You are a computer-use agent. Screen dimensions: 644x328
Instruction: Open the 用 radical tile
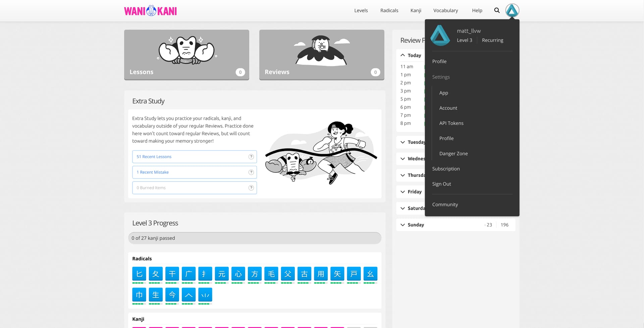pos(321,274)
